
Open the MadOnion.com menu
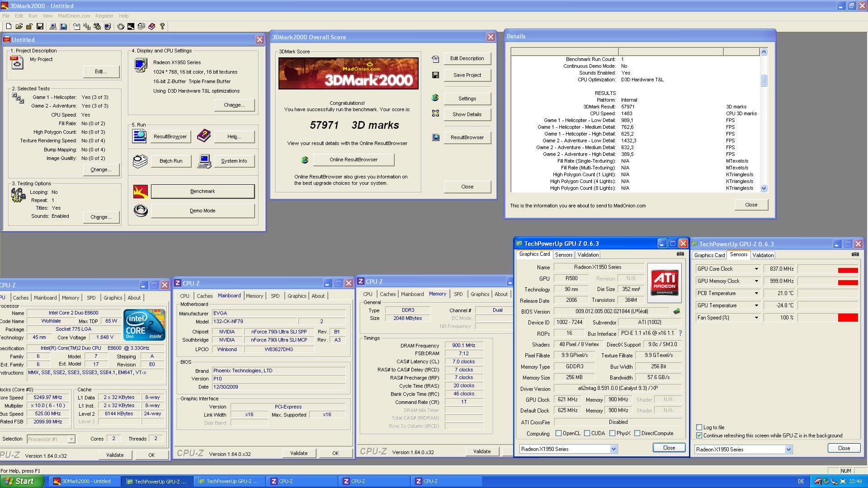(x=74, y=16)
